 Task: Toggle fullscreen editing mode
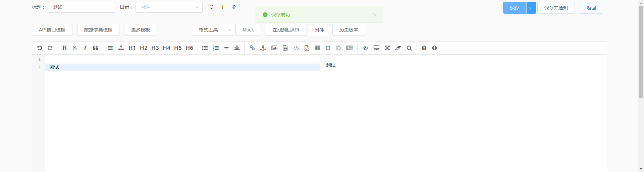387,48
